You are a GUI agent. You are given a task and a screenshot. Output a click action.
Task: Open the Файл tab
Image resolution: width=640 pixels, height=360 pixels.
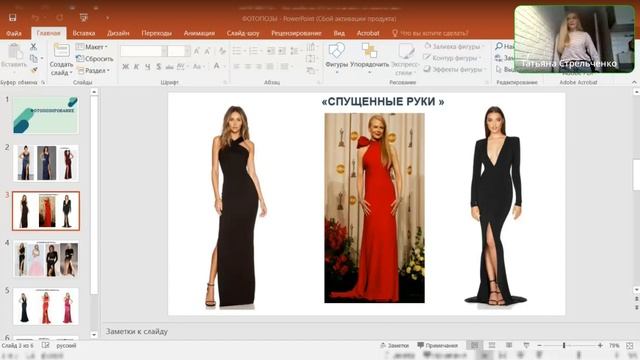(14, 33)
